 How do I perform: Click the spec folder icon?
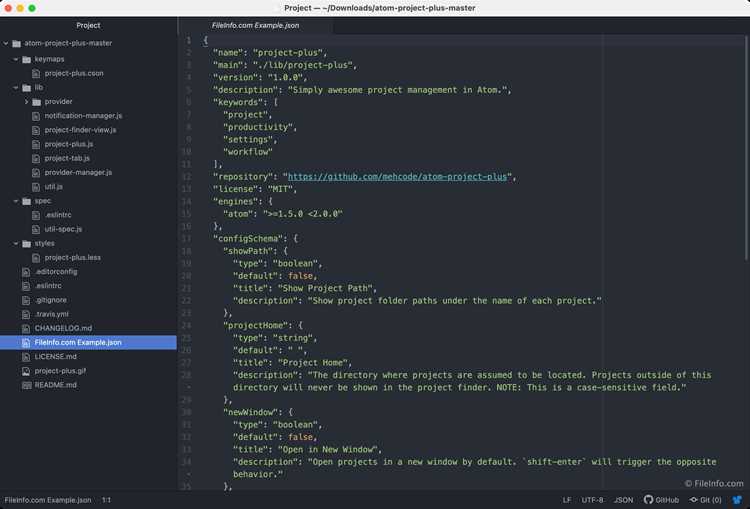point(26,201)
